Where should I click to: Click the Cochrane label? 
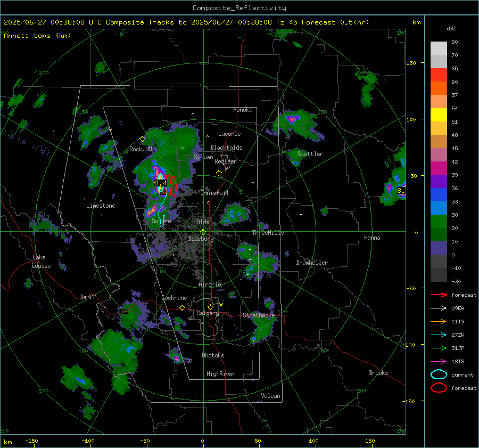pos(174,298)
